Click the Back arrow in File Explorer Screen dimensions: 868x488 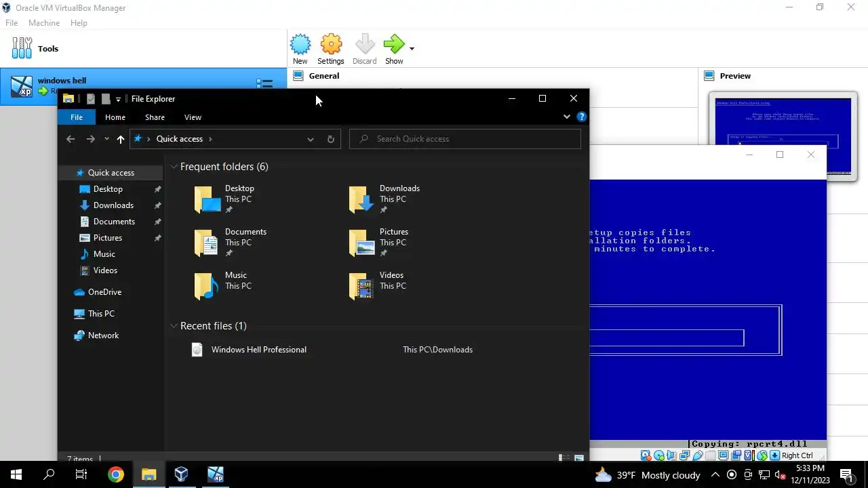tap(71, 139)
